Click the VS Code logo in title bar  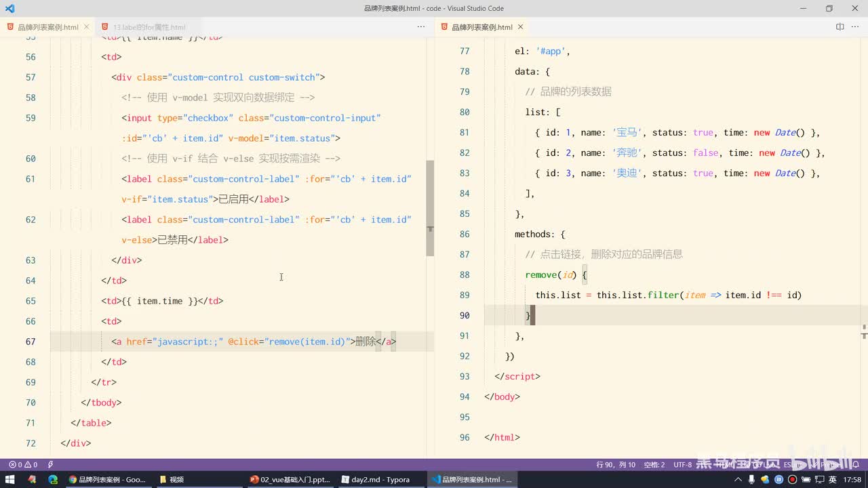click(x=9, y=9)
